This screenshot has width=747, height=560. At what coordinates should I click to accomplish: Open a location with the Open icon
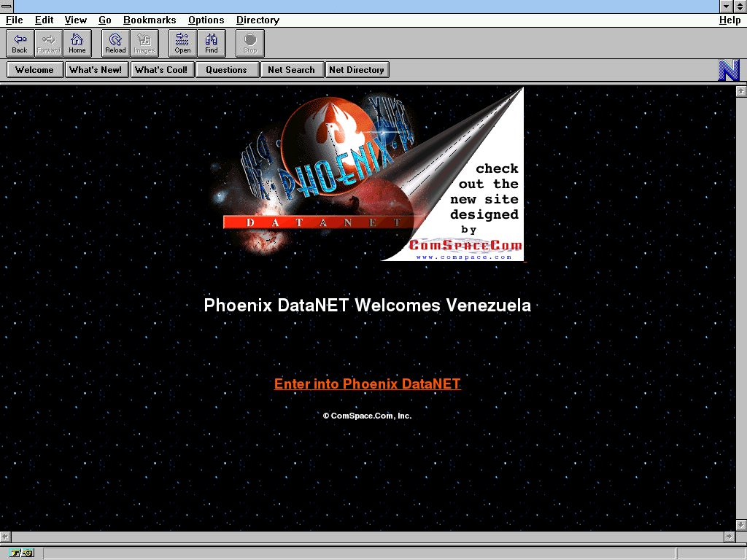(x=182, y=43)
